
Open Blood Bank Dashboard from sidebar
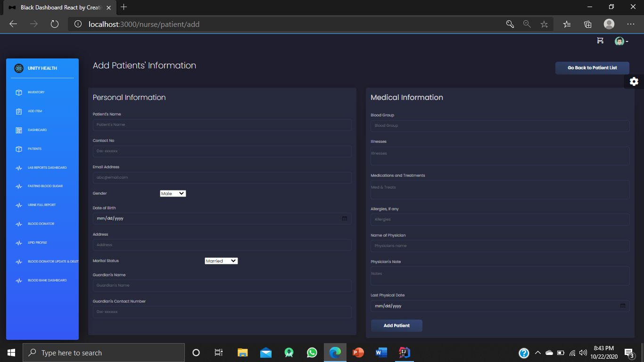[x=47, y=280]
